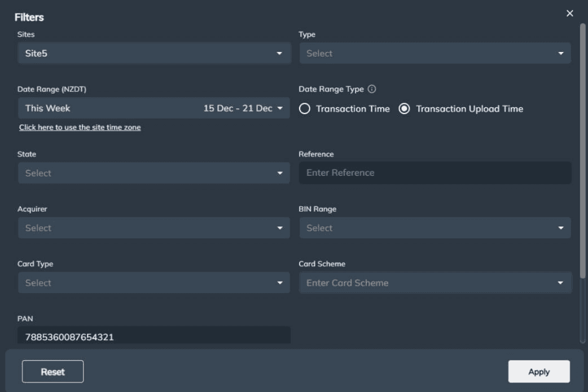This screenshot has width=588, height=392.
Task: Open the Card Type dropdown
Action: coord(153,283)
